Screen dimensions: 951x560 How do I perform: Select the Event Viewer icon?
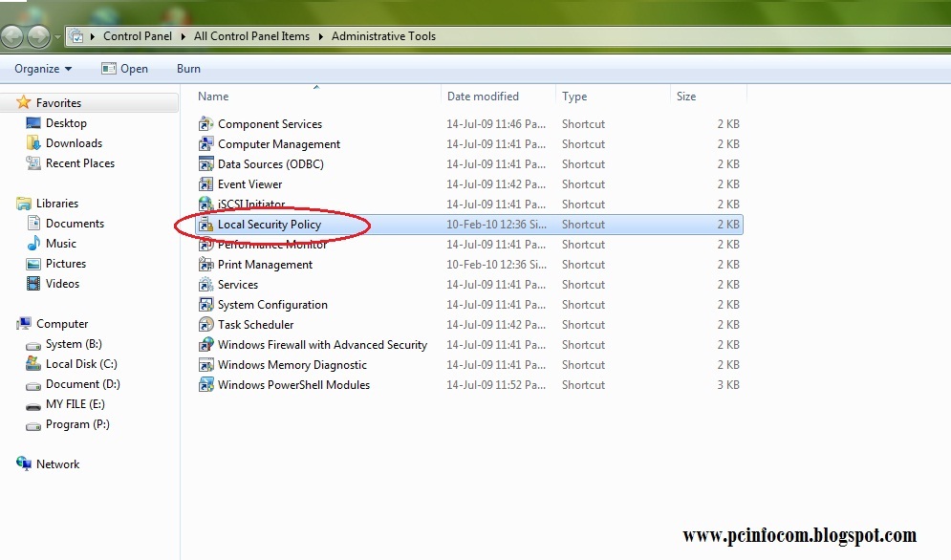tap(206, 183)
